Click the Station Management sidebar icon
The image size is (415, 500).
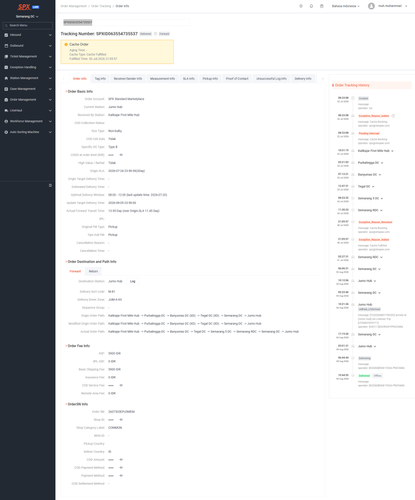[6, 78]
